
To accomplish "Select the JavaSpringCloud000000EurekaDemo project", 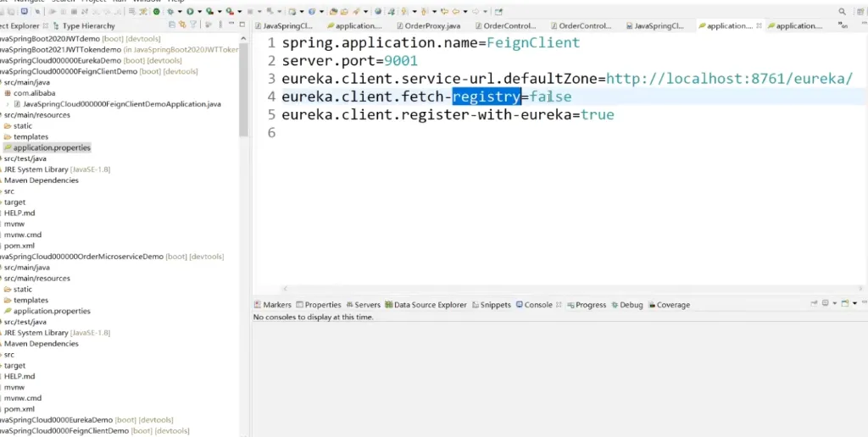I will pyautogui.click(x=91, y=60).
